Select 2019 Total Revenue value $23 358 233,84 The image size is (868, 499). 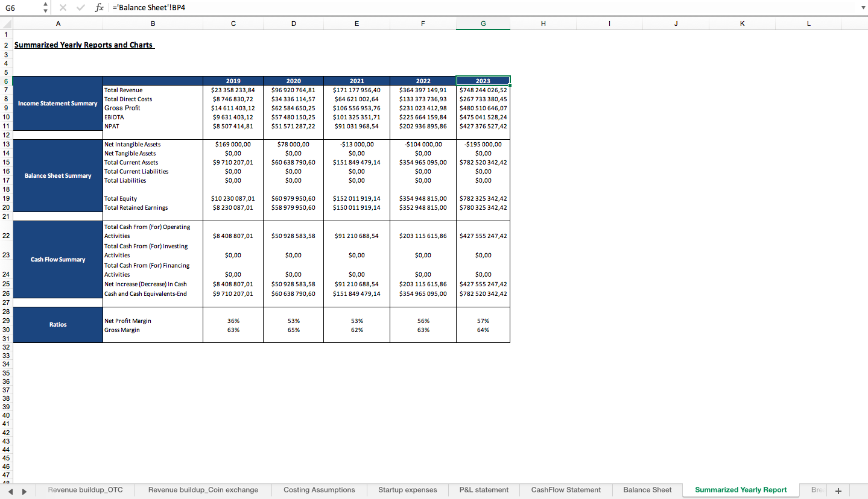tap(233, 90)
